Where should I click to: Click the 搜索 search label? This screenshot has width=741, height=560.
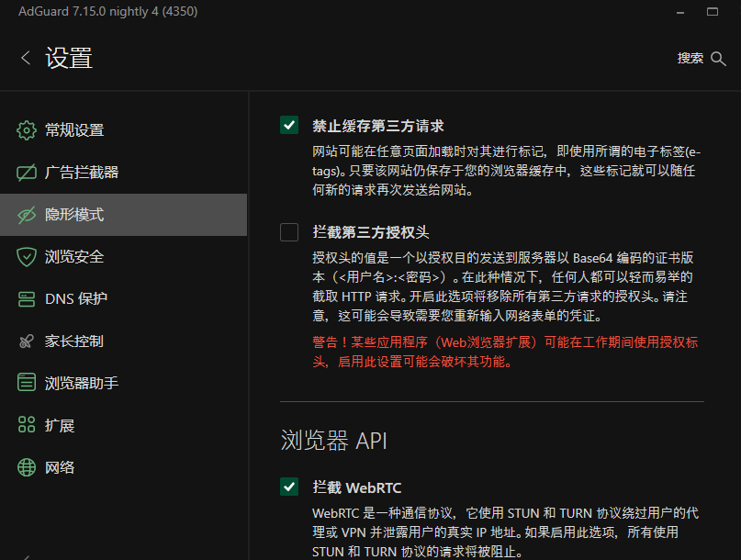pos(690,58)
